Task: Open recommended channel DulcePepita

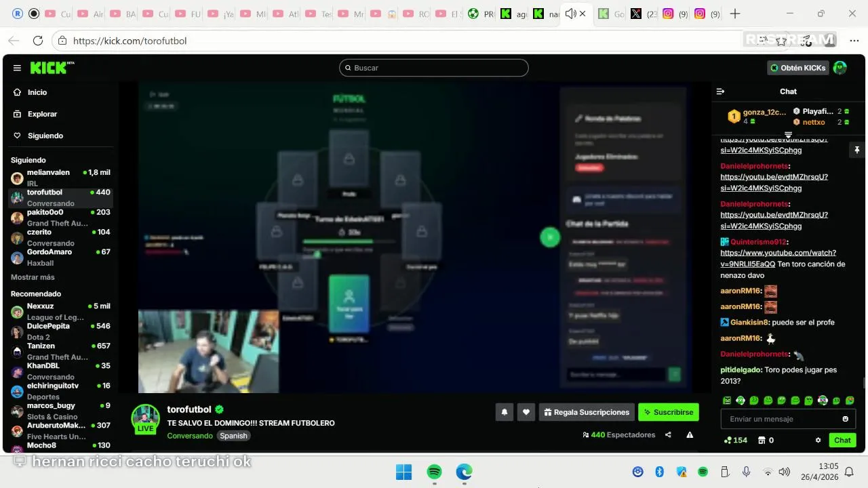Action: (x=60, y=331)
